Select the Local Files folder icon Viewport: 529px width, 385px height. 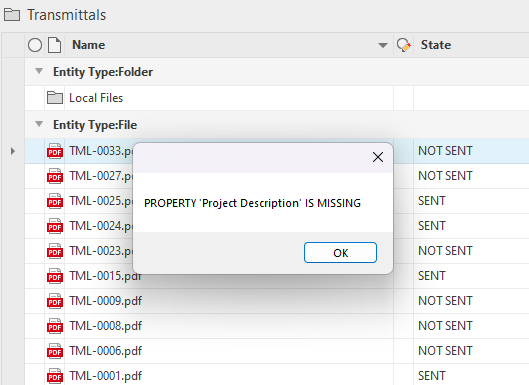55,98
